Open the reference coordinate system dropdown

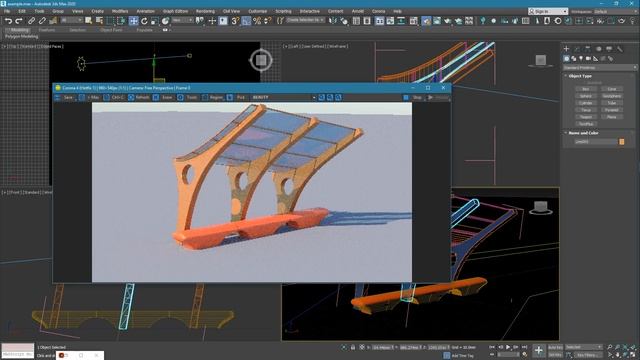[x=182, y=20]
